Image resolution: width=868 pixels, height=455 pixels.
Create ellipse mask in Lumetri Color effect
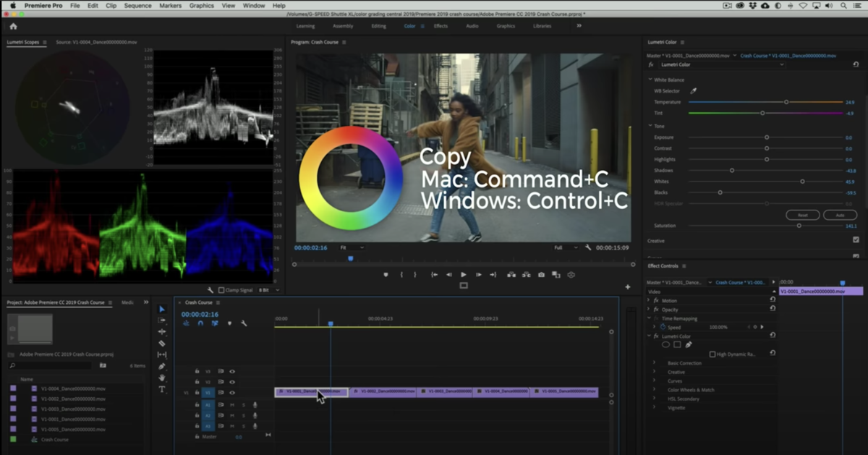[665, 344]
